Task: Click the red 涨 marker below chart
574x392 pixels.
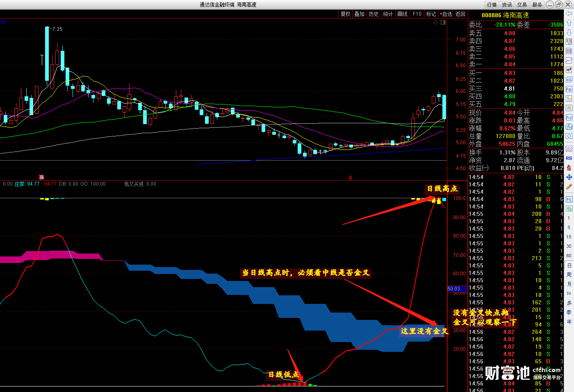Action: pos(41,177)
